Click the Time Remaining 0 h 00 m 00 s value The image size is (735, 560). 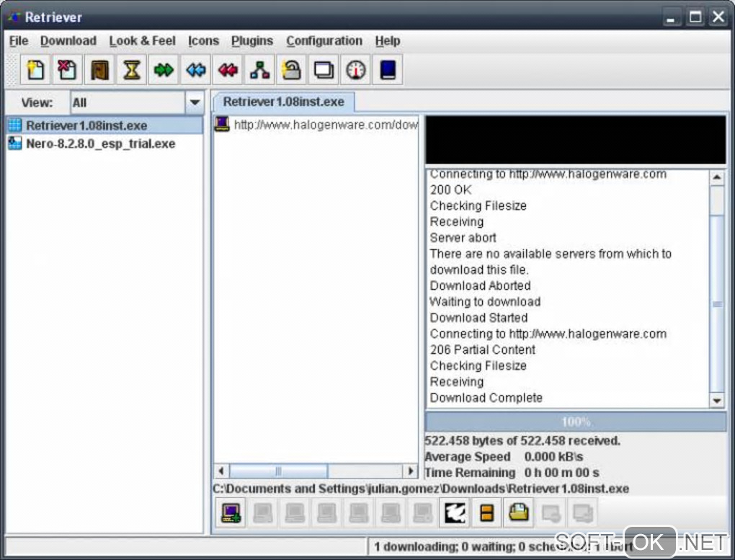pyautogui.click(x=561, y=473)
